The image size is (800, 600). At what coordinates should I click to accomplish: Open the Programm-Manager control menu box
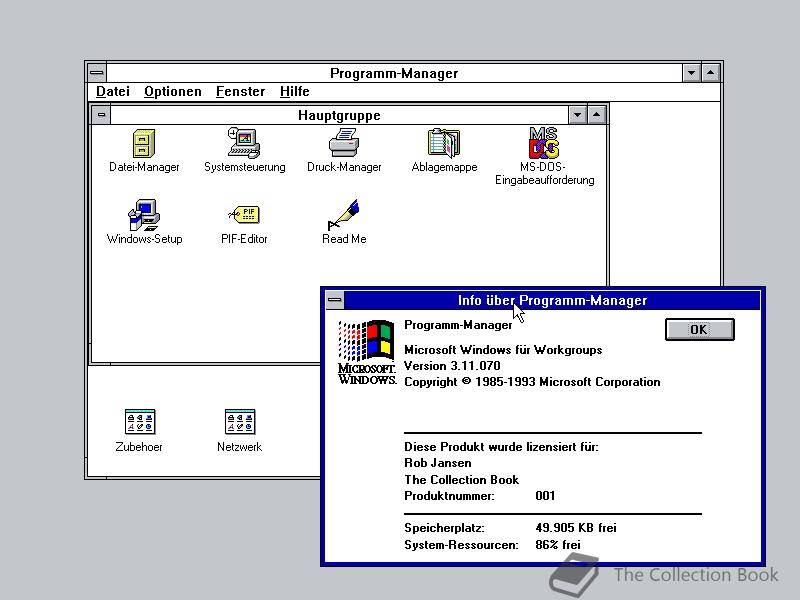point(96,73)
